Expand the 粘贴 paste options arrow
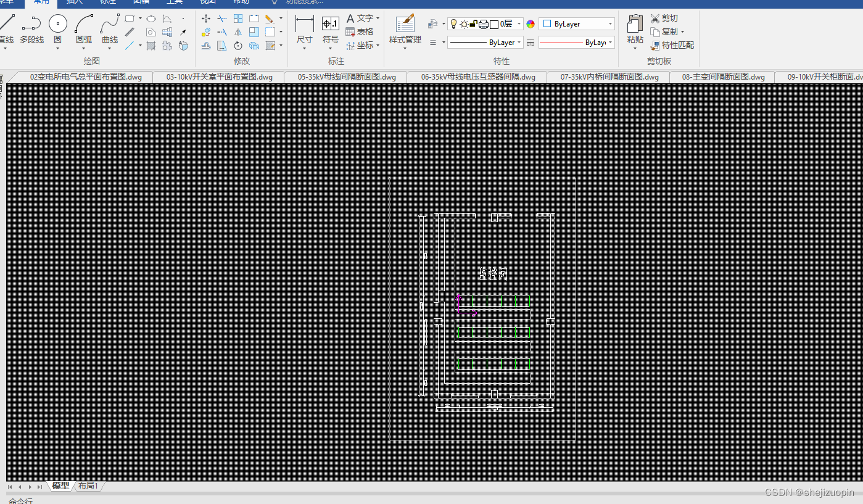The height and width of the screenshot is (504, 863). point(635,49)
